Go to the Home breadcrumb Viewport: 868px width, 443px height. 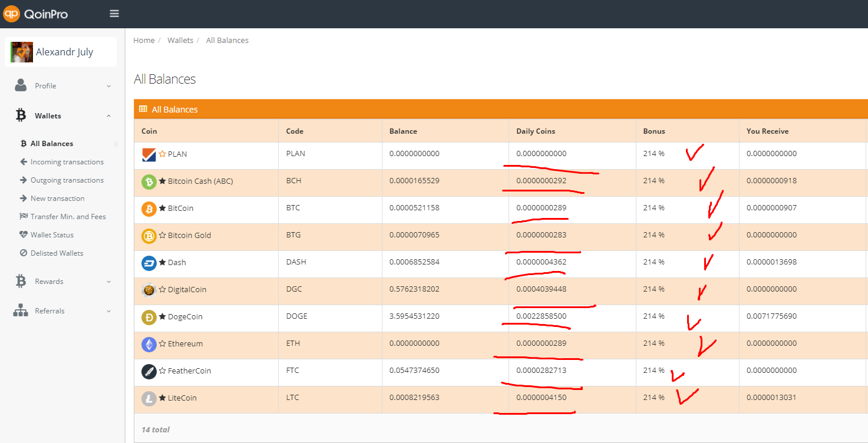[x=144, y=41]
